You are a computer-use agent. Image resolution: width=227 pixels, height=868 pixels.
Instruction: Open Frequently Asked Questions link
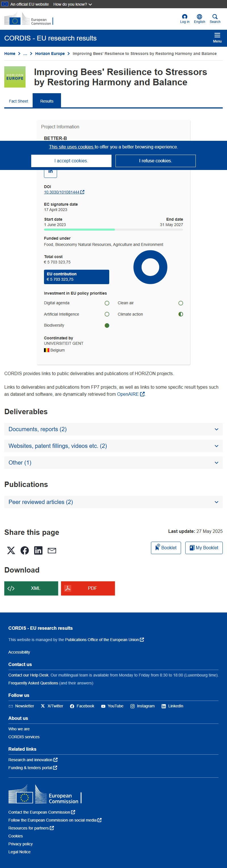click(x=33, y=683)
